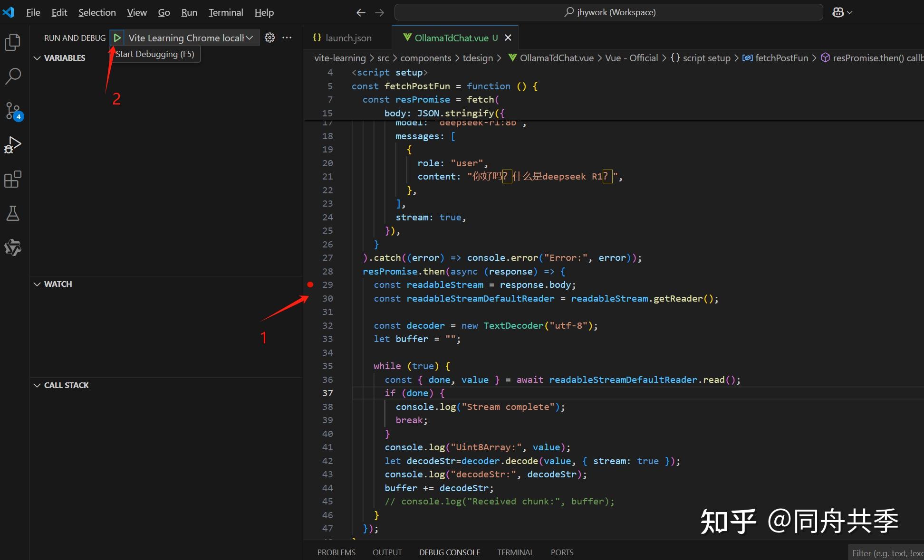Select fetchPostFun in the breadcrumb

tap(781, 57)
